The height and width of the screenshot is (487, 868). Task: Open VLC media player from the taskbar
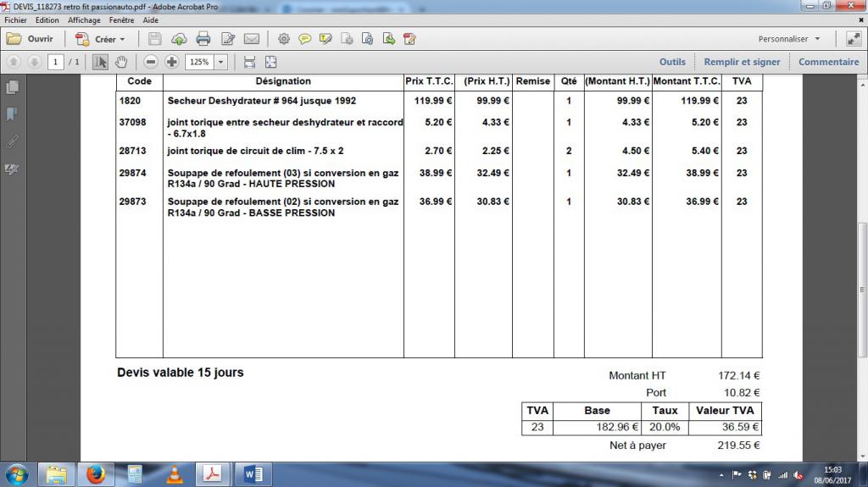point(175,475)
